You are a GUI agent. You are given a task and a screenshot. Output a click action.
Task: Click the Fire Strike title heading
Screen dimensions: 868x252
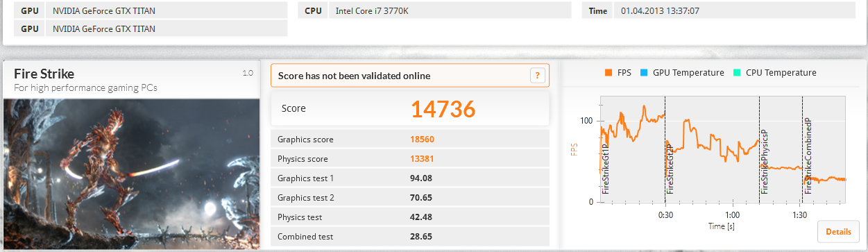pyautogui.click(x=44, y=74)
